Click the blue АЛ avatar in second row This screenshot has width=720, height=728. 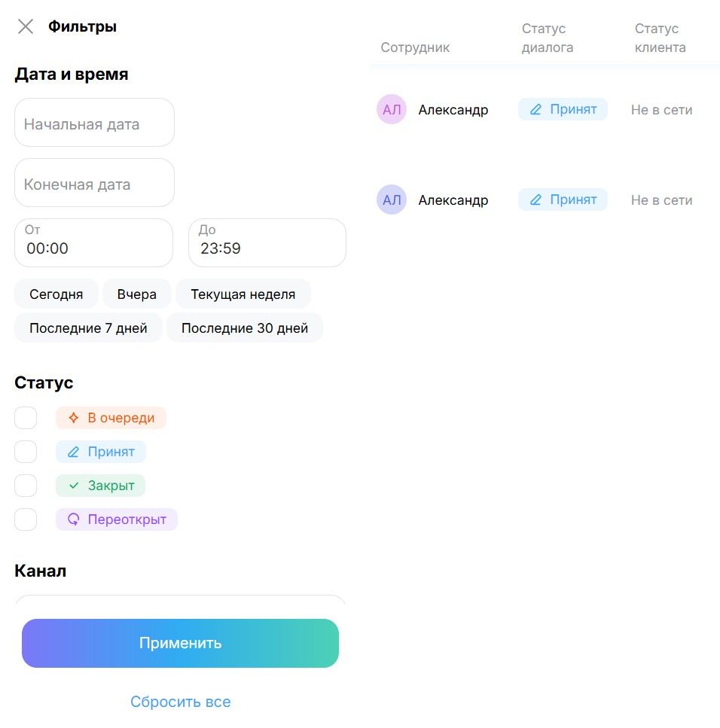pyautogui.click(x=392, y=200)
